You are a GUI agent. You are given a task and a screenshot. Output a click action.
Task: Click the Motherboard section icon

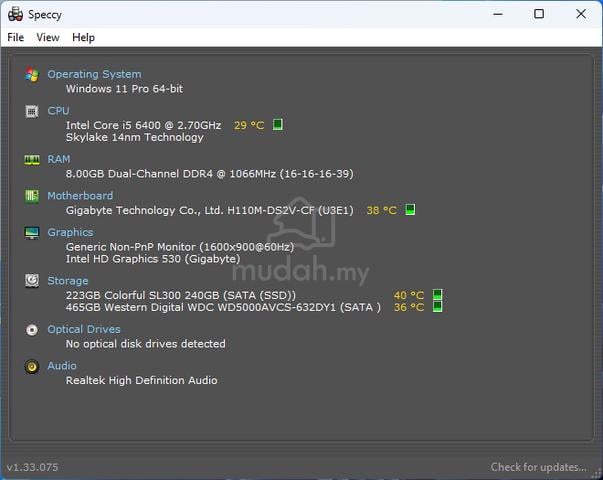click(x=32, y=196)
